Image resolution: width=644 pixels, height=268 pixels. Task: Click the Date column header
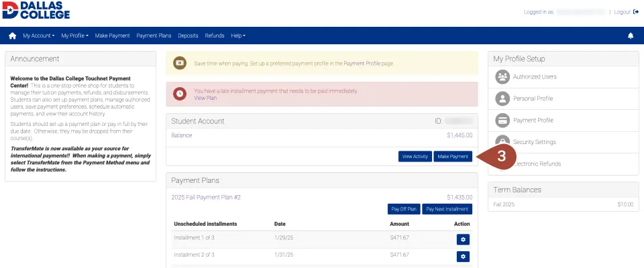[280, 224]
